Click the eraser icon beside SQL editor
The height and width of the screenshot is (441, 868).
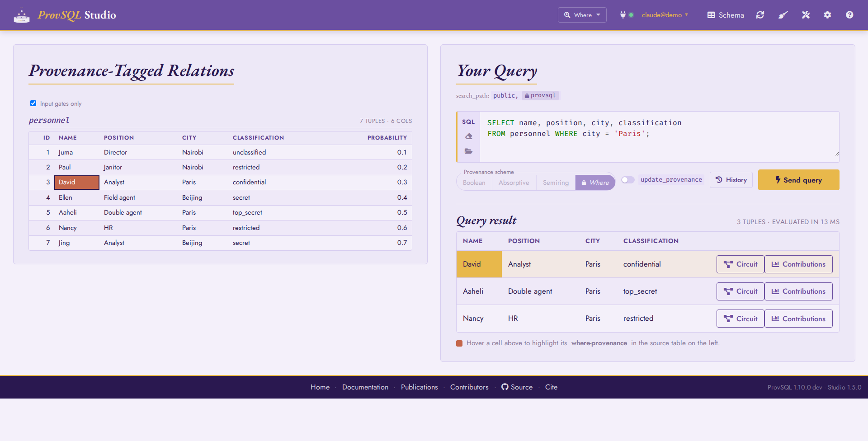[x=468, y=136]
